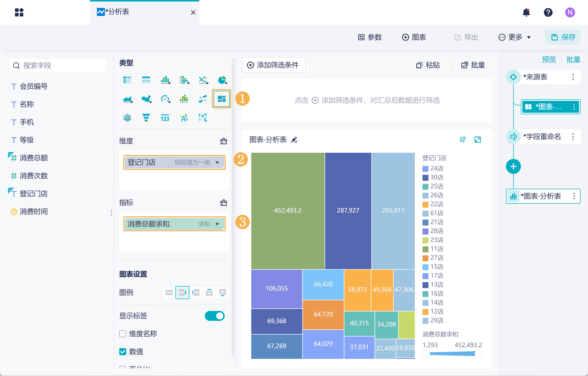Expand chart to fullscreen view

pyautogui.click(x=477, y=140)
